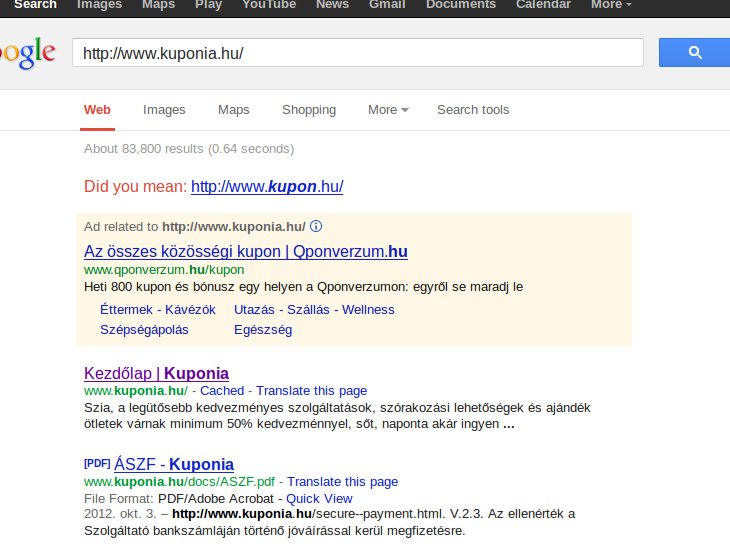
Task: Open Play in the top bar
Action: pyautogui.click(x=208, y=5)
